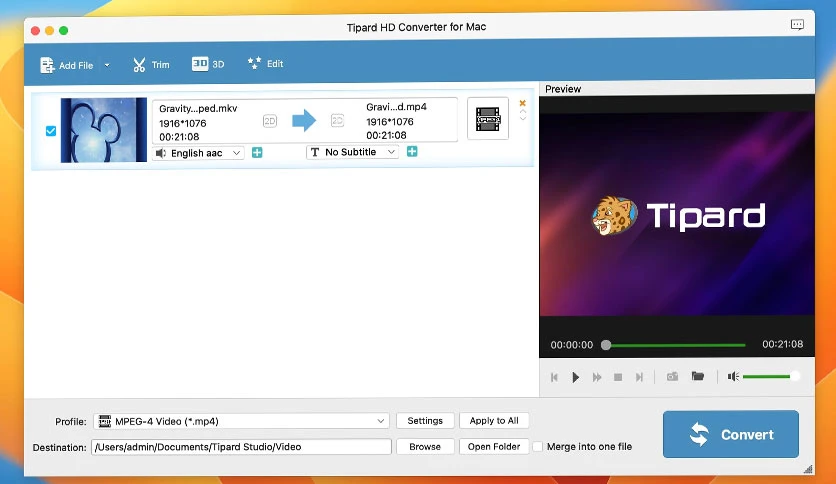Jump to previous clip in preview
Screen dimensions: 836x484
point(554,377)
